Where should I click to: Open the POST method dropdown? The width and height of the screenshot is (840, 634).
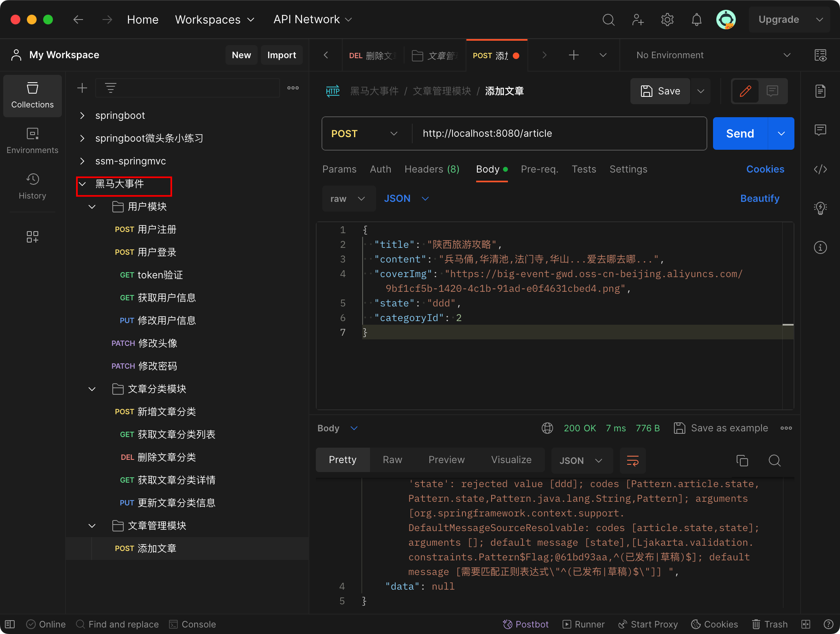(x=364, y=133)
